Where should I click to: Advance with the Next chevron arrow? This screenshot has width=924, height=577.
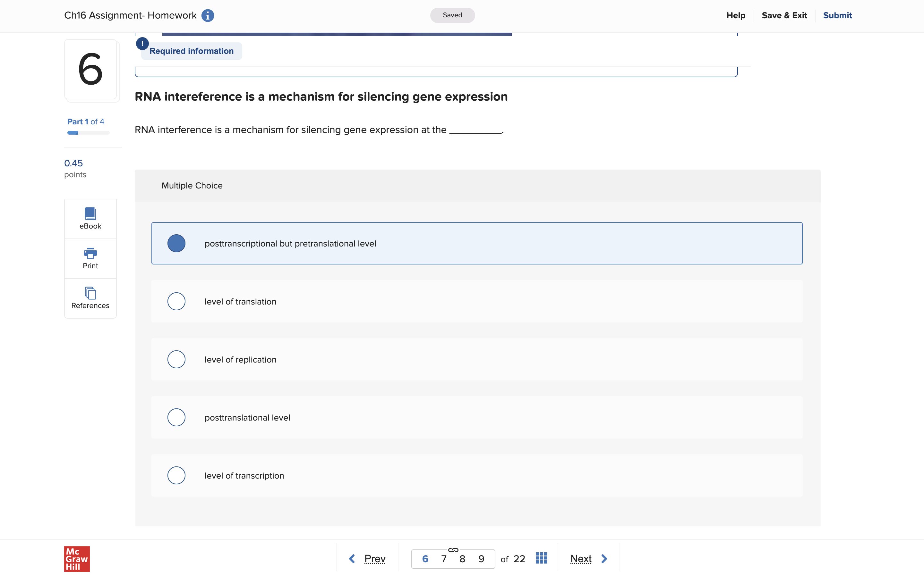click(604, 559)
